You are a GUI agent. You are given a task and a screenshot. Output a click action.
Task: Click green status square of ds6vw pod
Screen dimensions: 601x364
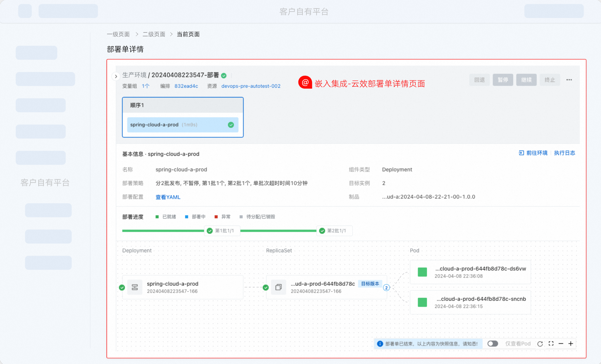[422, 272]
